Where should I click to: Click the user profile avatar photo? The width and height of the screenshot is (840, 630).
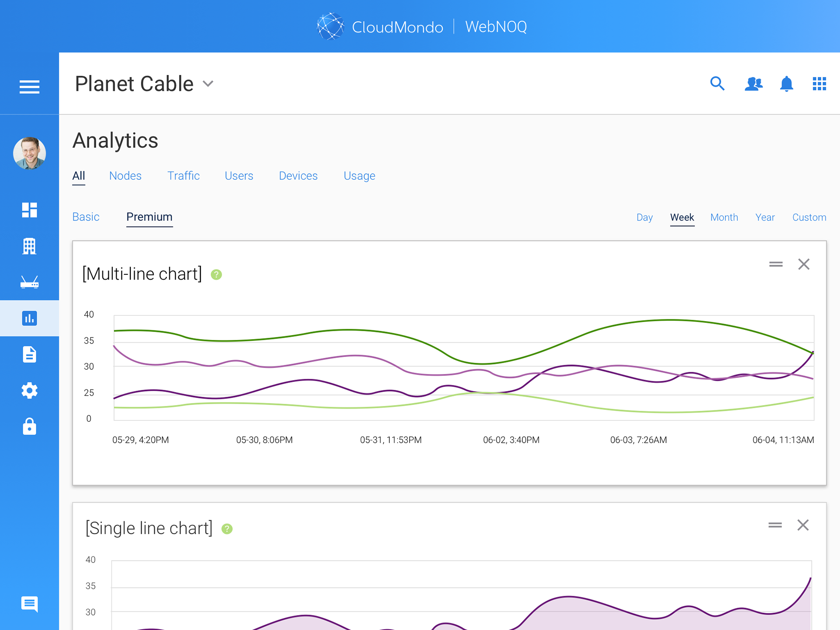point(29,153)
